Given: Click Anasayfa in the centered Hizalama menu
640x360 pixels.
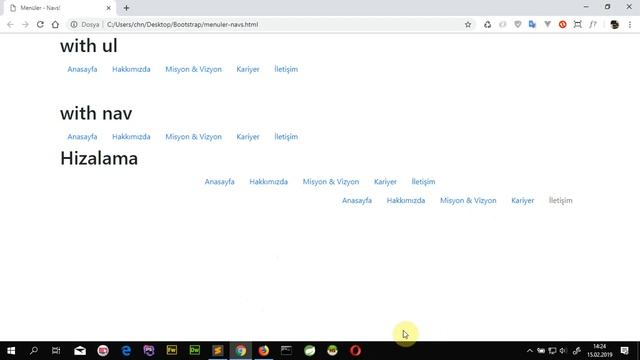Looking at the screenshot, I should (x=219, y=182).
